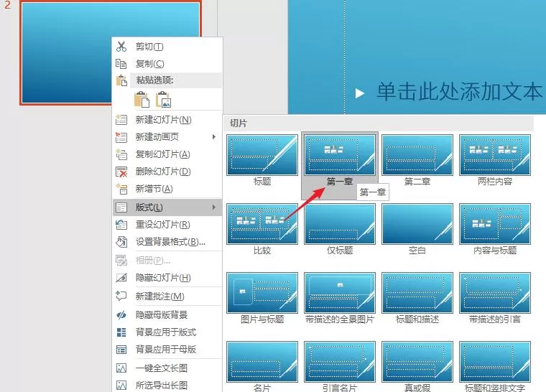Click the 隐藏幻灯片 icon
This screenshot has width=546, height=392.
[x=121, y=277]
